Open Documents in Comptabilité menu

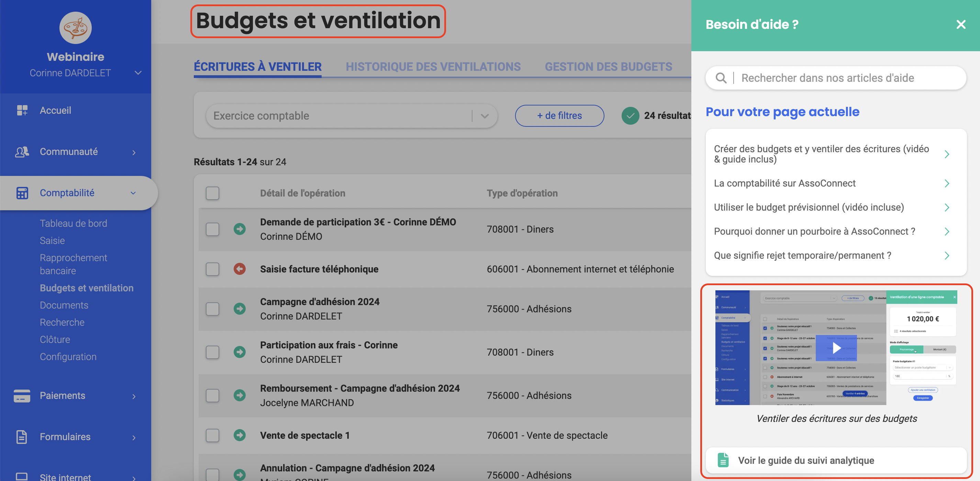pyautogui.click(x=64, y=305)
